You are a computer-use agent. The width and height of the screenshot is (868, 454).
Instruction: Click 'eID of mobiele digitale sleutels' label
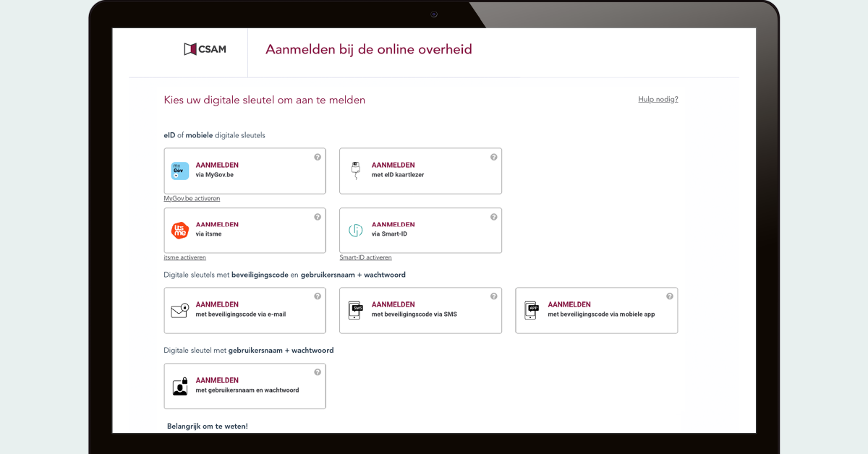[215, 135]
